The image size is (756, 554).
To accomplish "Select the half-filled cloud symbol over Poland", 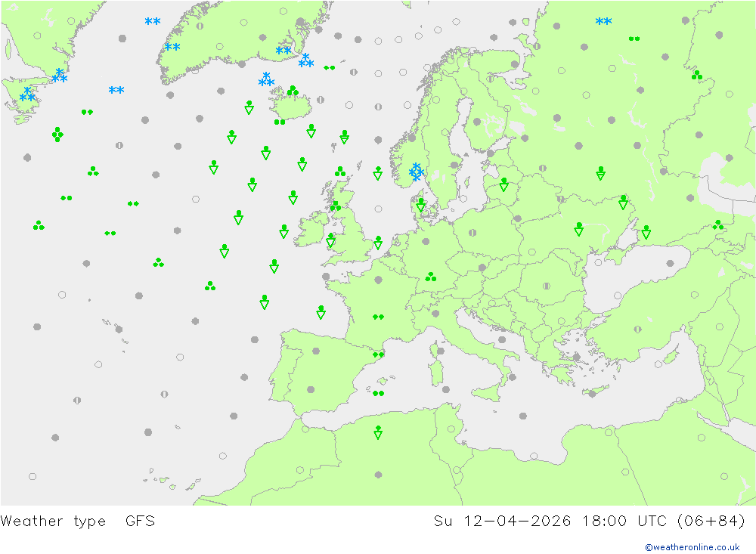I will click(472, 233).
